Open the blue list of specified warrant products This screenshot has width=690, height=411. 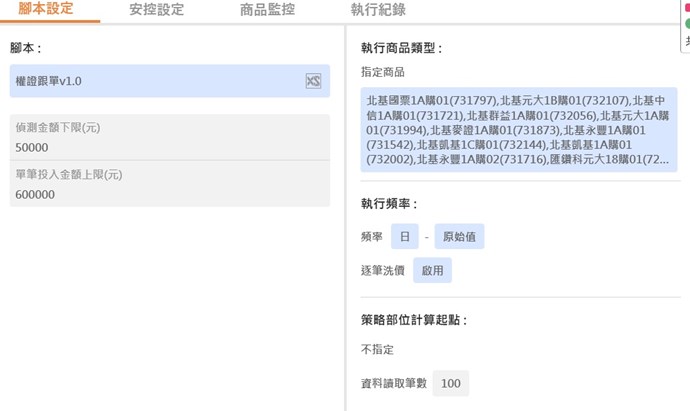519,128
